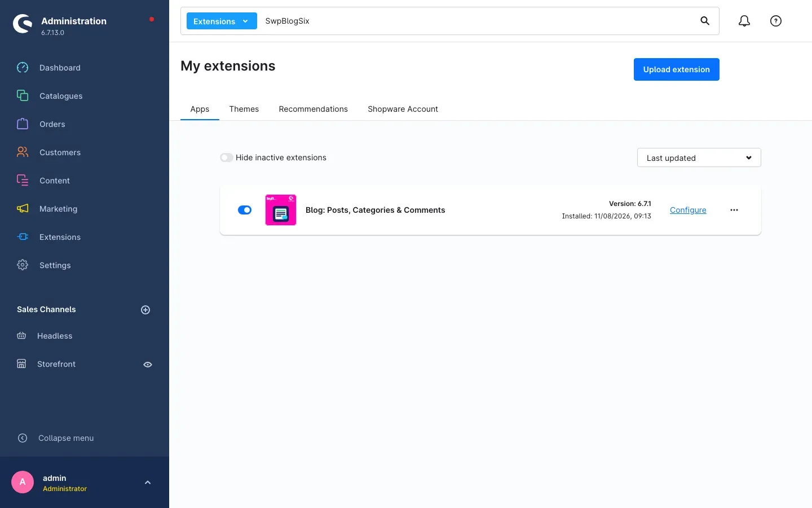Open the Settings gear icon
The width and height of the screenshot is (812, 508).
point(23,265)
